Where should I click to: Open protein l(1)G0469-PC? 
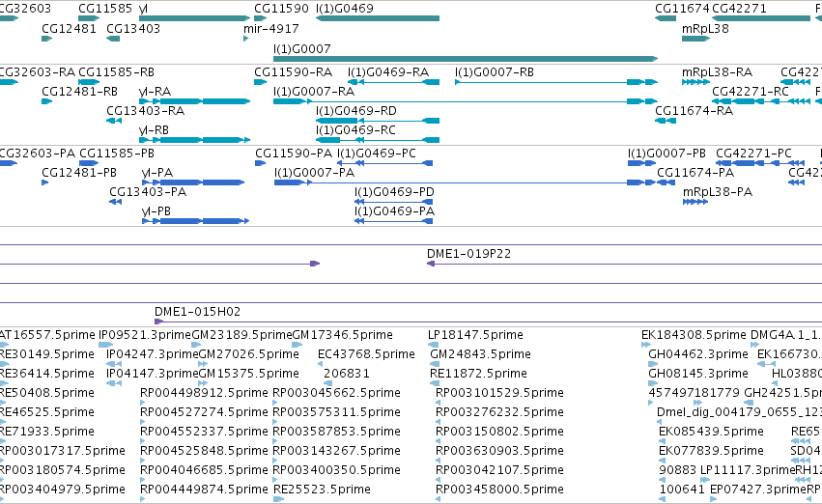385,163
